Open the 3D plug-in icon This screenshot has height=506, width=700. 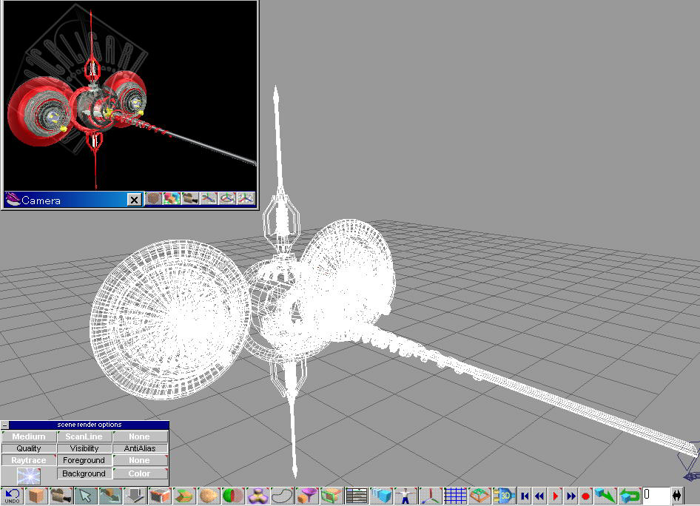point(504,496)
